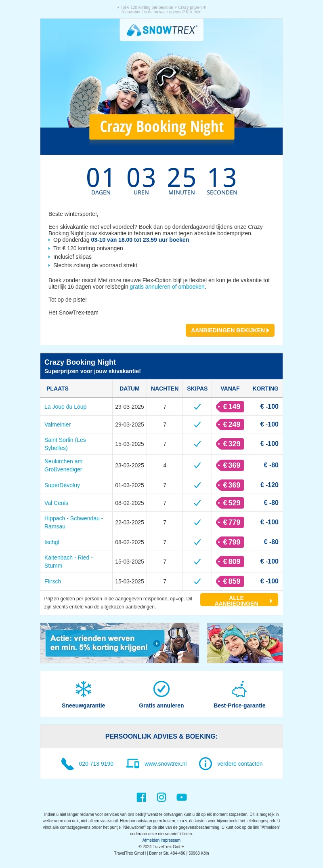This screenshot has height=868, width=323.
Task: Click the devices icon beside www.snowtrex.nl
Action: point(132,763)
